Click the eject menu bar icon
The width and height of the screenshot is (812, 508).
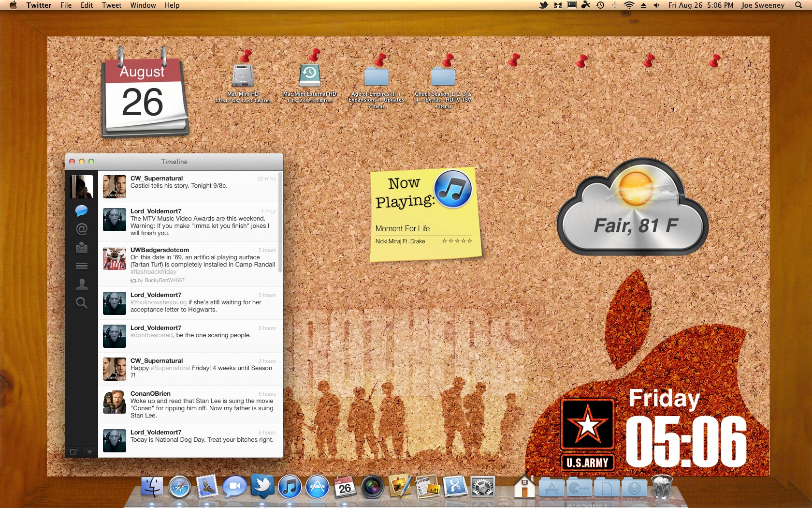click(643, 5)
